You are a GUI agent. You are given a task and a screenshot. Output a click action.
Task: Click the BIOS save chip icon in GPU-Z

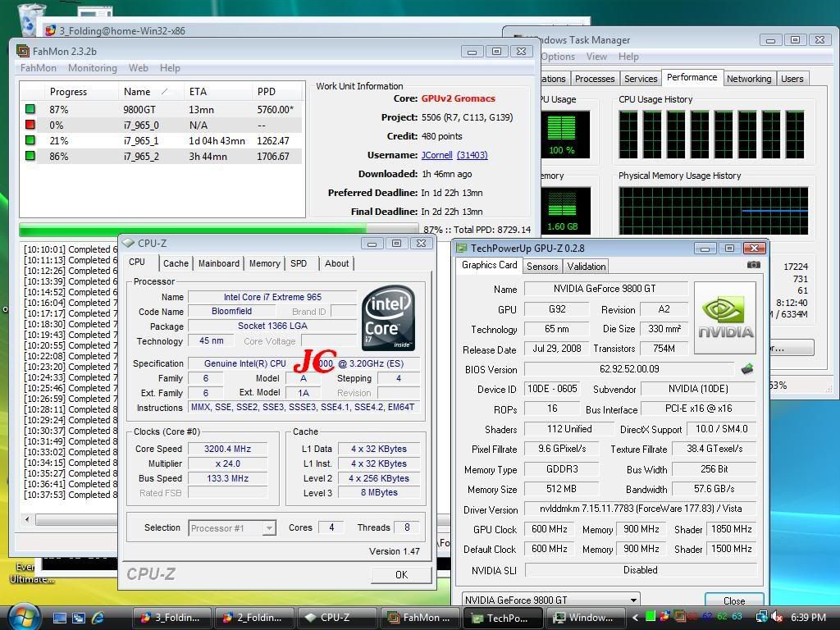click(x=747, y=368)
